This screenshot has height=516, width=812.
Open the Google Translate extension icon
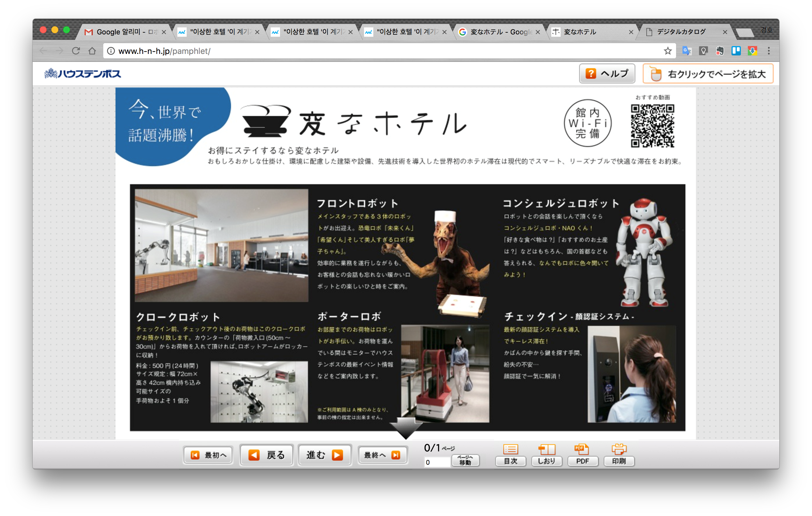[x=687, y=51]
